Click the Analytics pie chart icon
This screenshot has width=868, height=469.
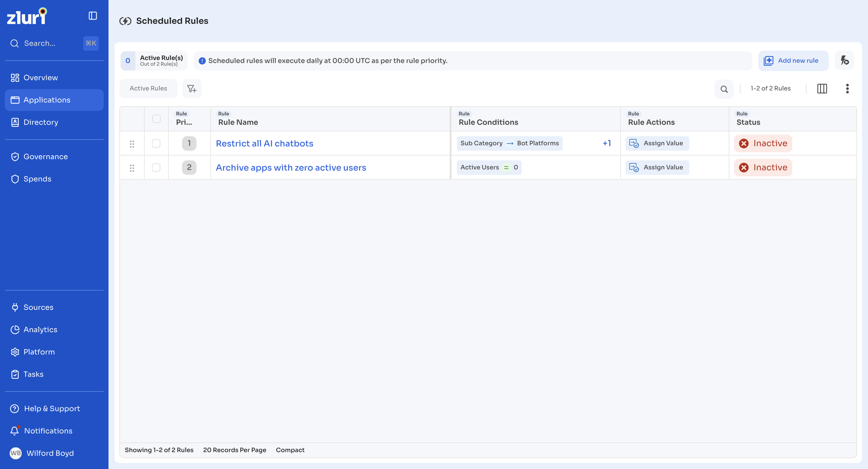15,329
